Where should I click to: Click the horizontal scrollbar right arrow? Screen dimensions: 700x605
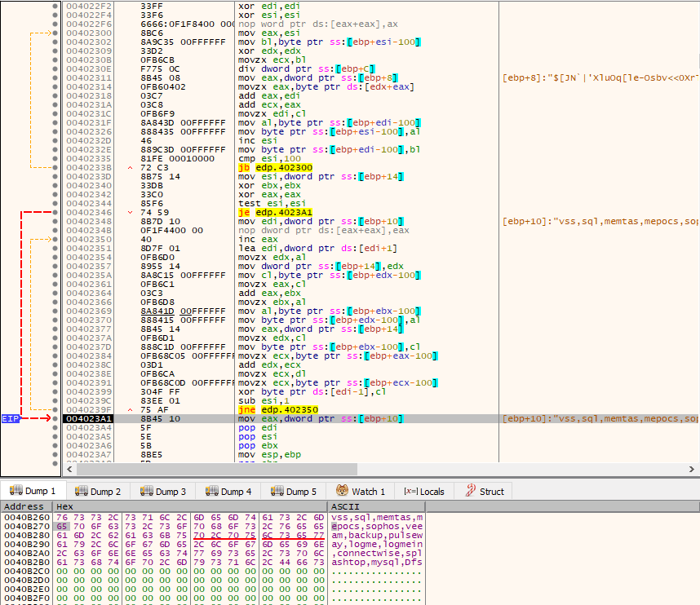coord(692,469)
